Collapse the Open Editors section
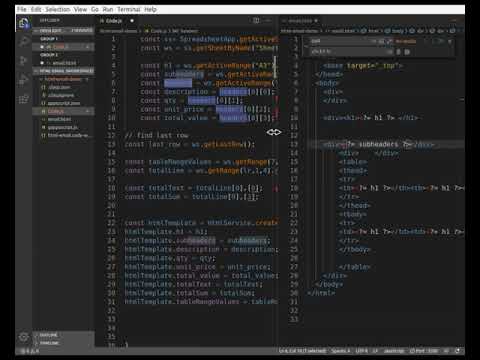The image size is (480, 360). [x=63, y=30]
